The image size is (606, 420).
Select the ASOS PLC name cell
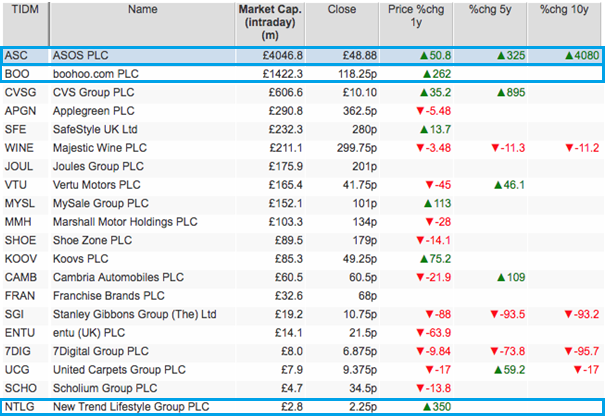(80, 56)
